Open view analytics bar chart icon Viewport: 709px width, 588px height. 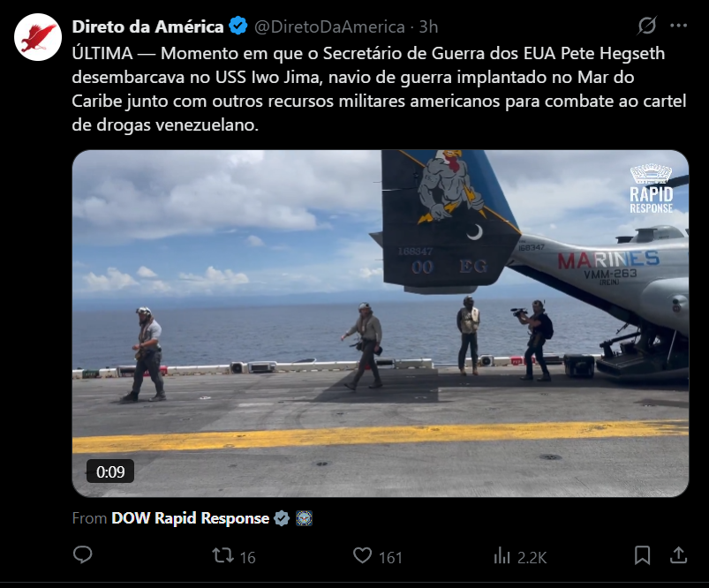(502, 555)
